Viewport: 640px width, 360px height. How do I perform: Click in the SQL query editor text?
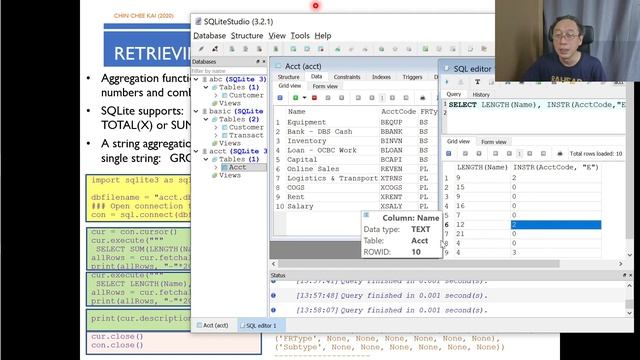[x=537, y=105]
